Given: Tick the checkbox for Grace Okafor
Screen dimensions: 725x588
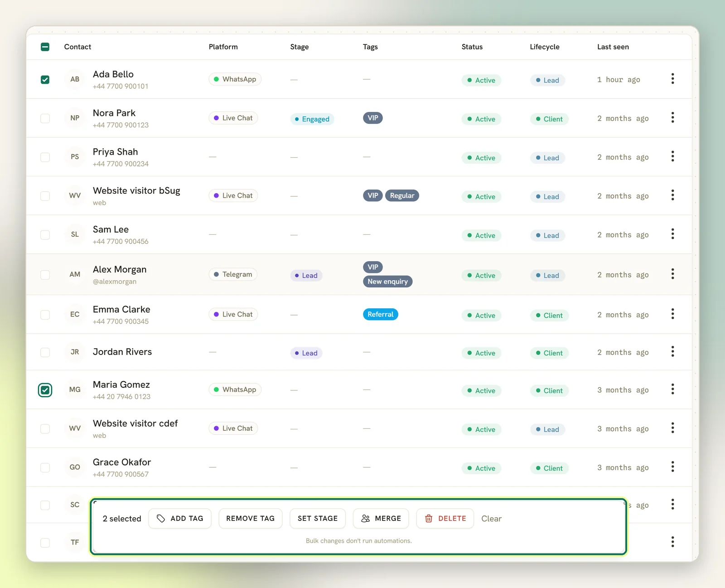Looking at the screenshot, I should tap(45, 467).
